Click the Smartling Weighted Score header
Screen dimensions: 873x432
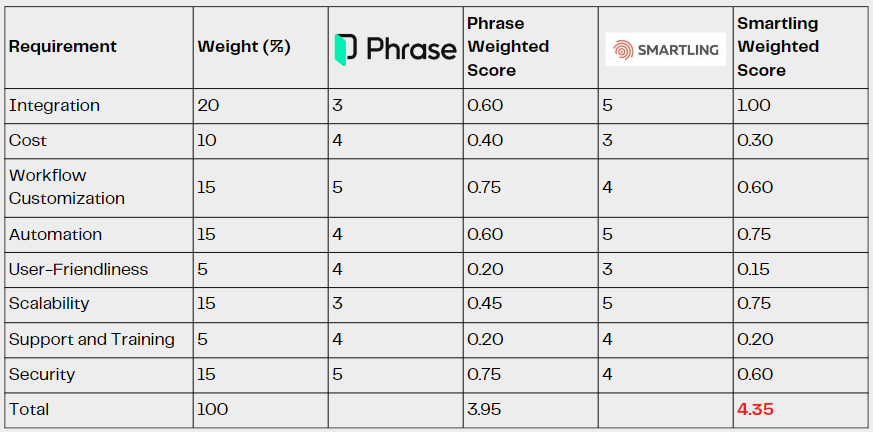778,47
